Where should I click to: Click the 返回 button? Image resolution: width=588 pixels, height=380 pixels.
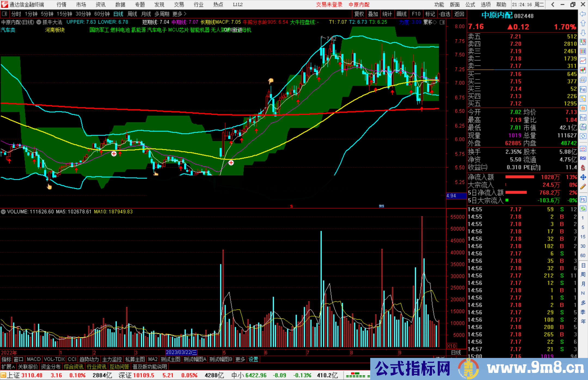(x=459, y=14)
